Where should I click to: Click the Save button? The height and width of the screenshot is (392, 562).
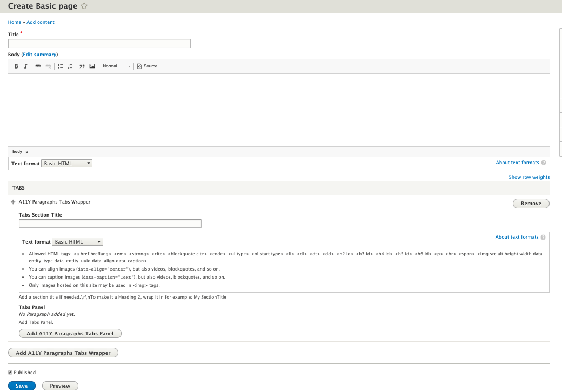point(22,386)
